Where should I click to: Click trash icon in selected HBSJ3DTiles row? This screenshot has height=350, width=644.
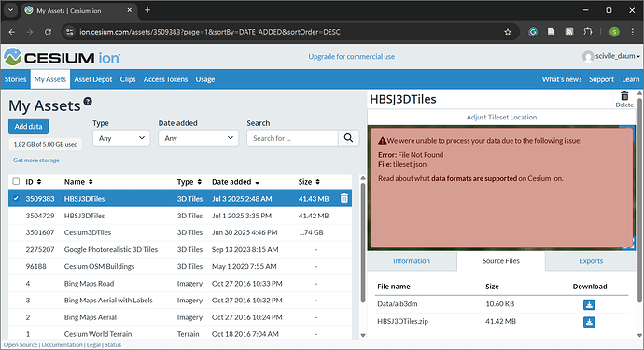click(344, 199)
